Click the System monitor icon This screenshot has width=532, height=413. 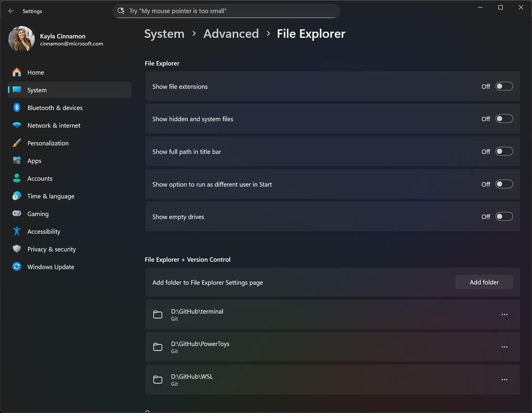(x=16, y=90)
